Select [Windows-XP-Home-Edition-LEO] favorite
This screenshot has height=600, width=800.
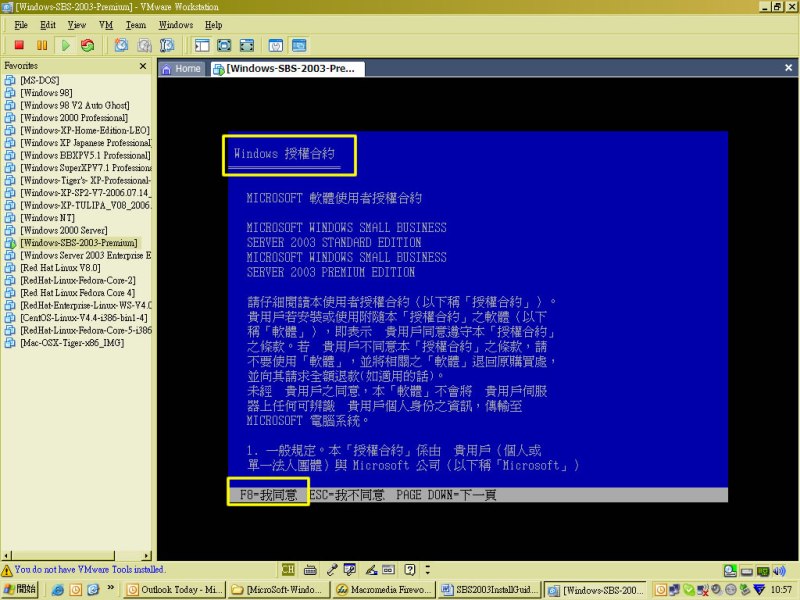pos(85,131)
